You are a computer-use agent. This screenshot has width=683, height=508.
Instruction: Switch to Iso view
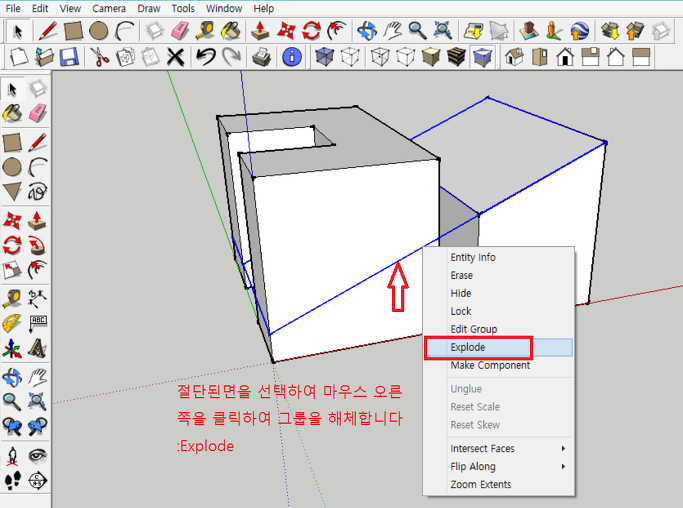point(514,57)
